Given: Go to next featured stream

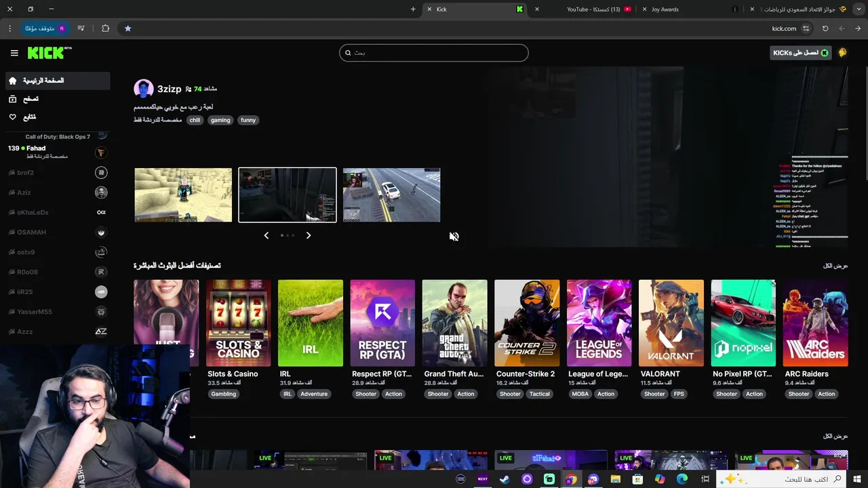Looking at the screenshot, I should click(309, 235).
